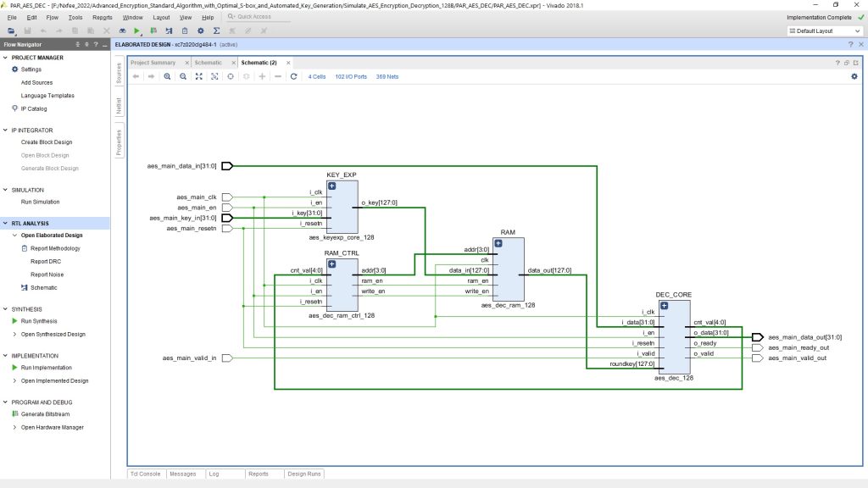Click the Zoom to Selection icon
868x488 pixels.
point(214,76)
